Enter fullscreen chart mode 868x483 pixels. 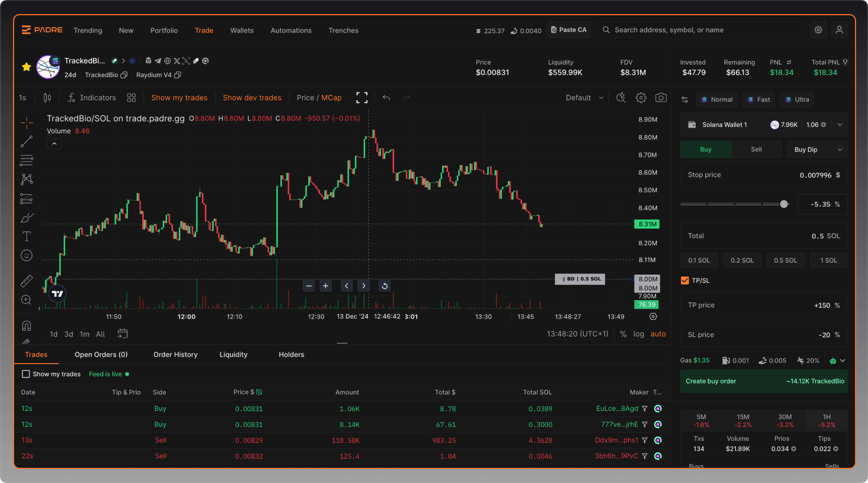click(362, 98)
